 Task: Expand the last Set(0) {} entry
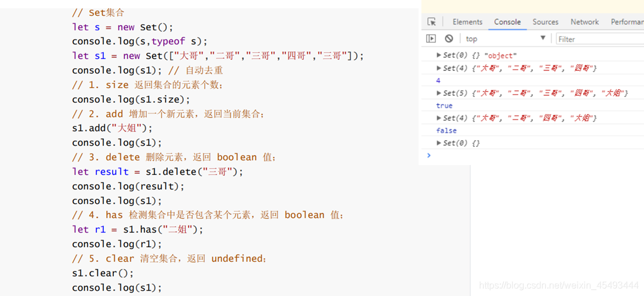pyautogui.click(x=439, y=143)
